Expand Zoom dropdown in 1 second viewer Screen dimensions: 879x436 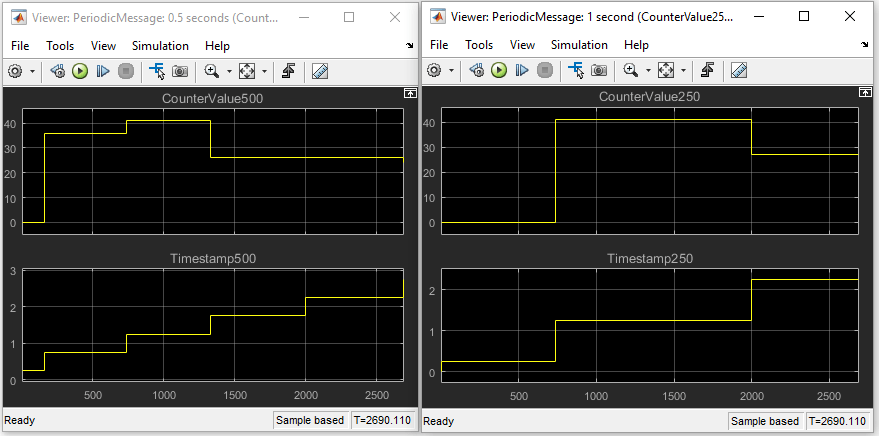pos(648,70)
